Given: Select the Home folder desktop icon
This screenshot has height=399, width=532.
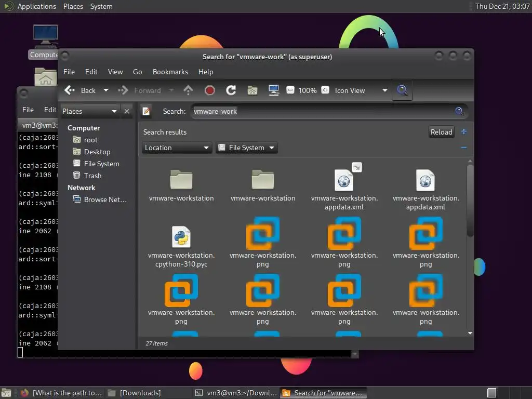Looking at the screenshot, I should click(46, 77).
